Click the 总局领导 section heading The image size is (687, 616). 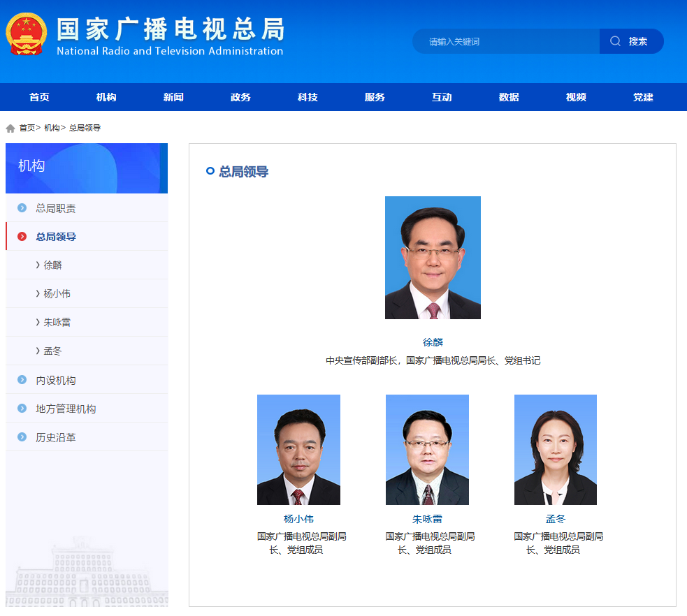pyautogui.click(x=244, y=172)
